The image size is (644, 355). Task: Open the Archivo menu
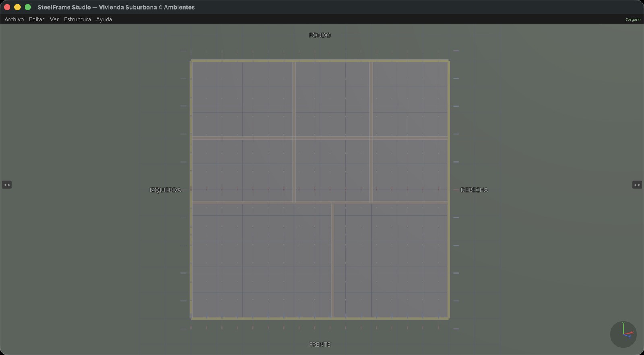click(14, 19)
